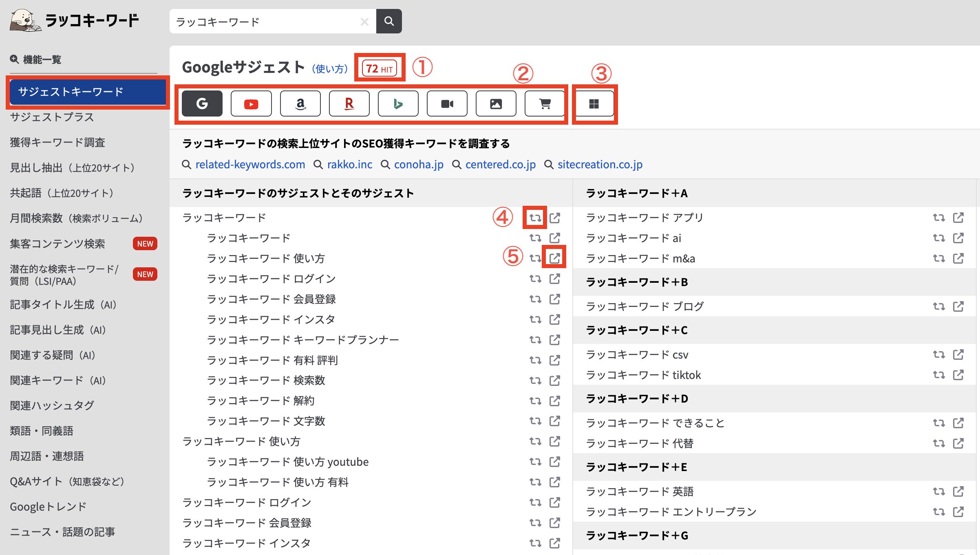This screenshot has width=980, height=555.
Task: Open Q&Aサイト（知恵袋など）
Action: [67, 482]
